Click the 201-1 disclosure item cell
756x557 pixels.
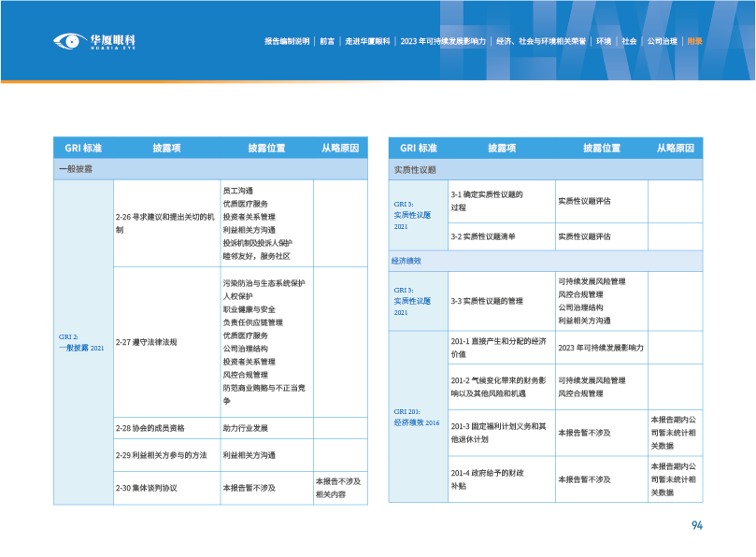coord(500,348)
